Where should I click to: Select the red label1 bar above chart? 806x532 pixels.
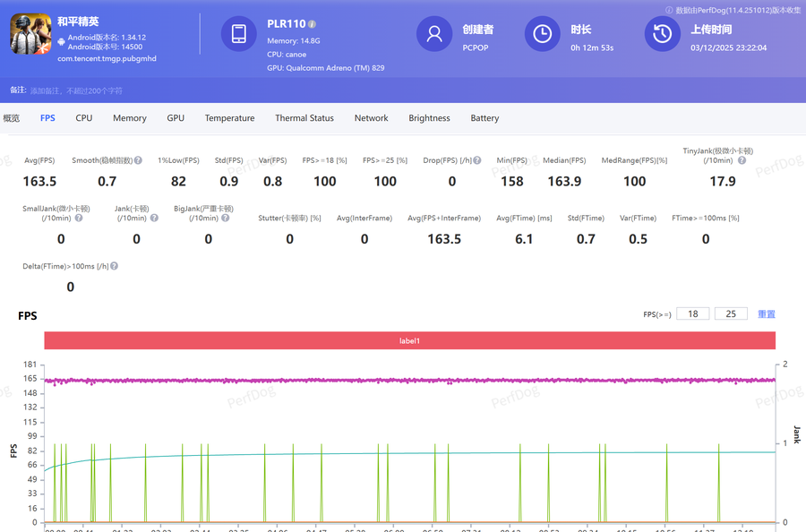409,341
